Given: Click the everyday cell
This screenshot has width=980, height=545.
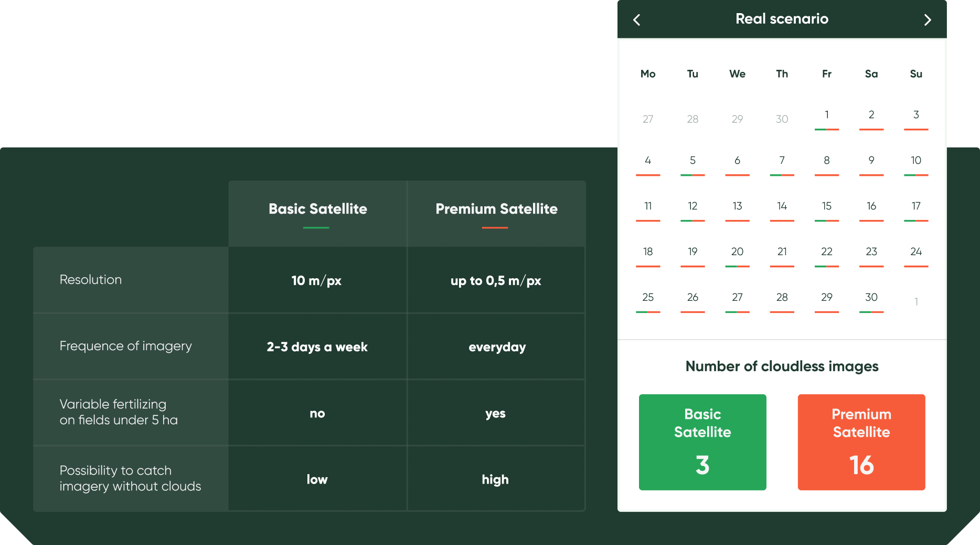Looking at the screenshot, I should [x=497, y=347].
